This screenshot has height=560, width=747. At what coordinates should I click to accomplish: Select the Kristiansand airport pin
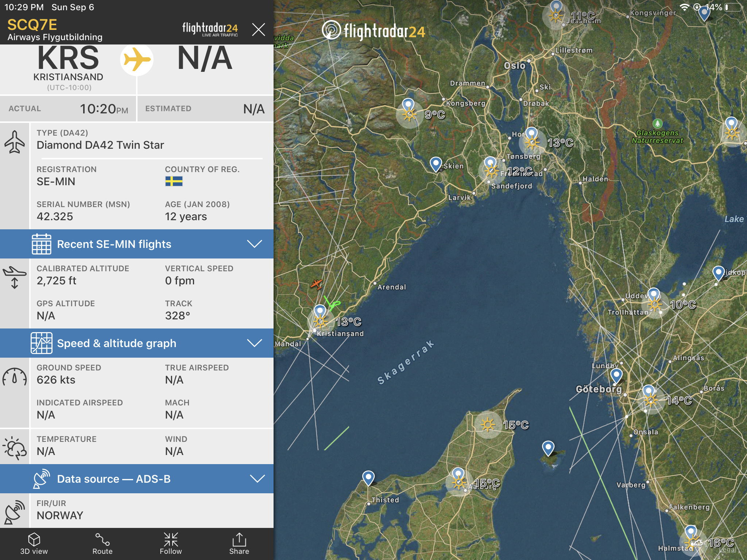pyautogui.click(x=320, y=311)
